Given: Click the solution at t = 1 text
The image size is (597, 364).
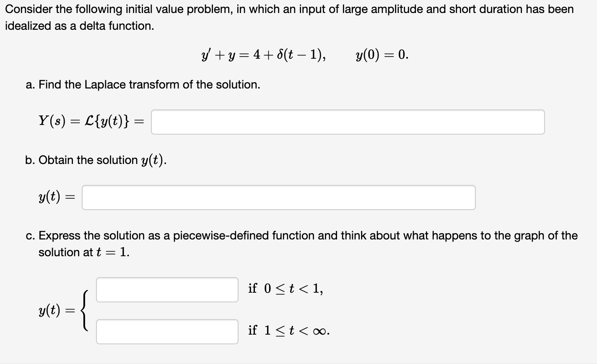Looking at the screenshot, I should click(84, 252).
